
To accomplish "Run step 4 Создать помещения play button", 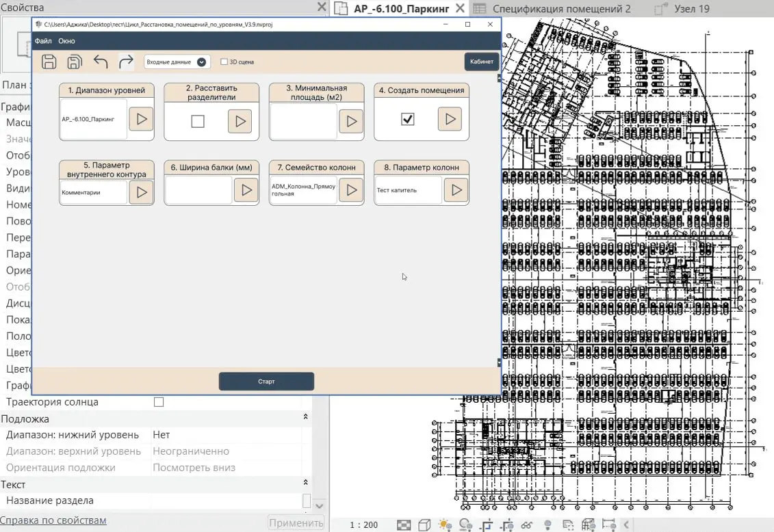I will [450, 119].
